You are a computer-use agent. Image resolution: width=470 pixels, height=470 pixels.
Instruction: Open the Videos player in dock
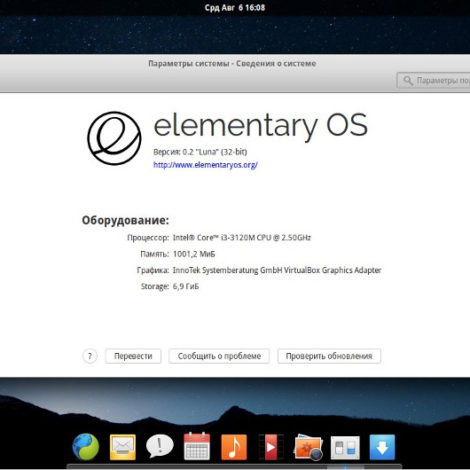click(271, 447)
